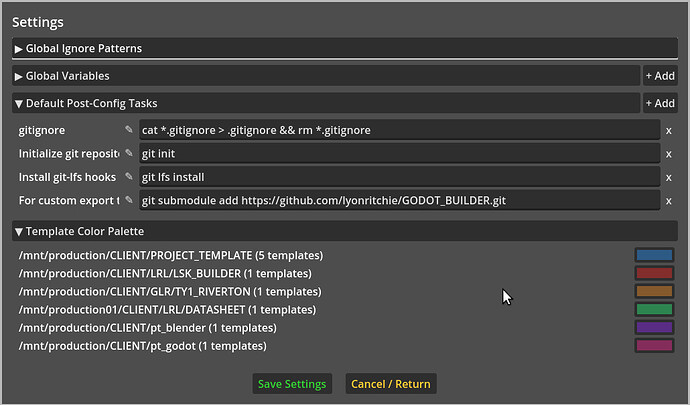
Task: Expand Global Ignore Patterns section
Action: (x=345, y=48)
